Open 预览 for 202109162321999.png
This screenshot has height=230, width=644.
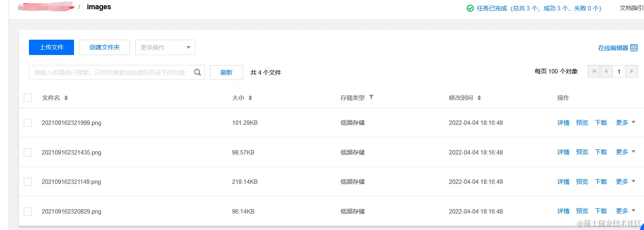click(582, 123)
